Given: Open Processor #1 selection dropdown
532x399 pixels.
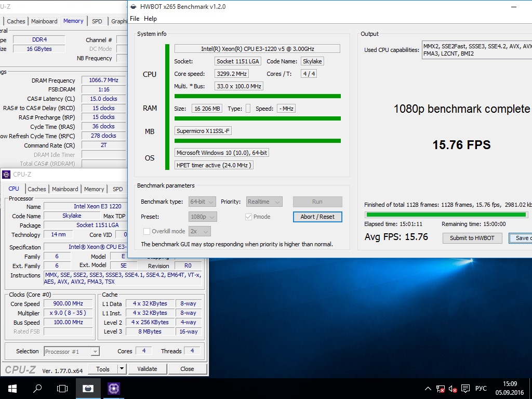Looking at the screenshot, I should (x=72, y=352).
